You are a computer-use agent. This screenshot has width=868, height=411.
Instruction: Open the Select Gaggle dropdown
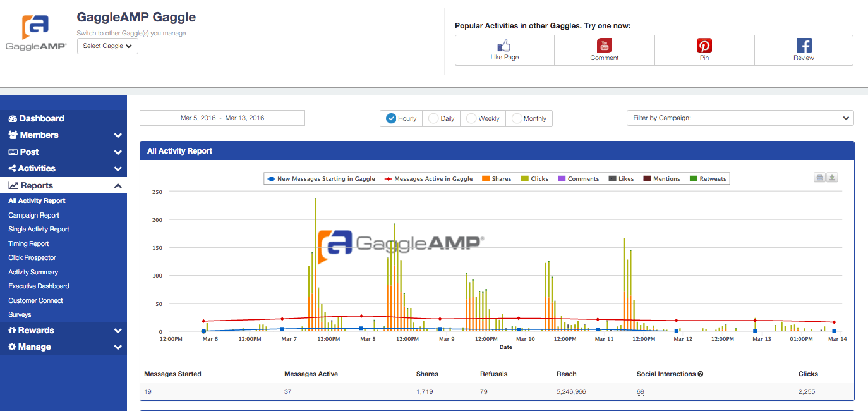coord(107,46)
